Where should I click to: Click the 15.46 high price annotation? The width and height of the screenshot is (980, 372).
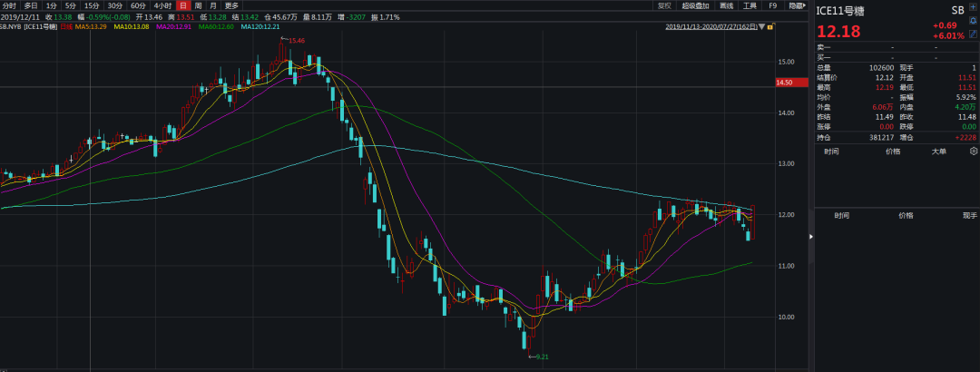click(294, 40)
